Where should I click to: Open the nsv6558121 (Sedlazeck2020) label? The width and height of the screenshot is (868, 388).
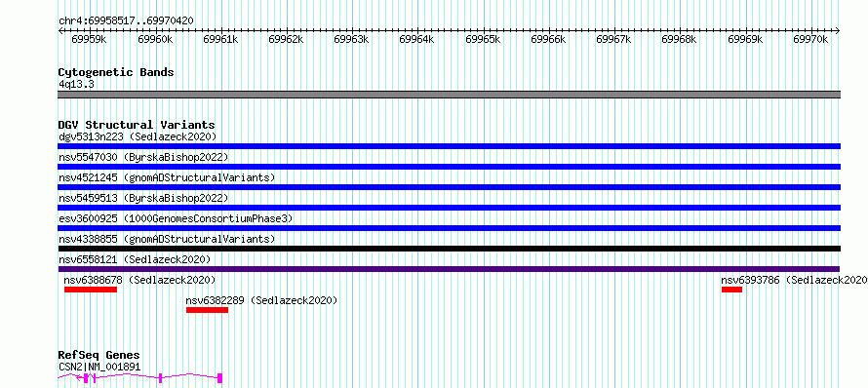coord(135,259)
